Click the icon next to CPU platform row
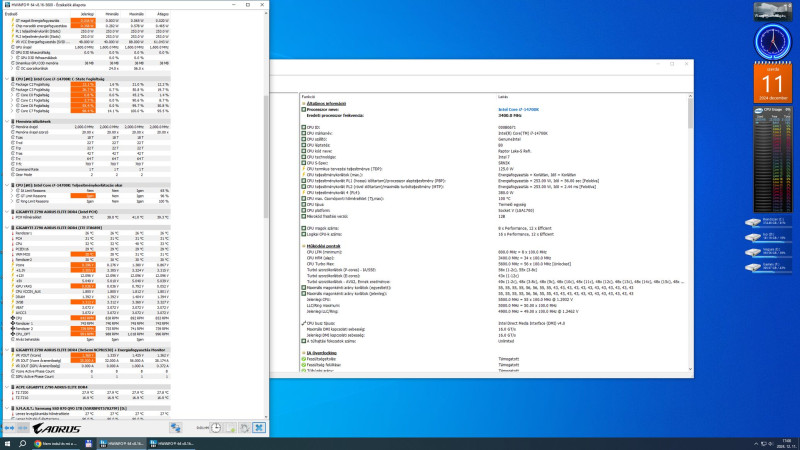The width and height of the screenshot is (800, 450). [304, 210]
